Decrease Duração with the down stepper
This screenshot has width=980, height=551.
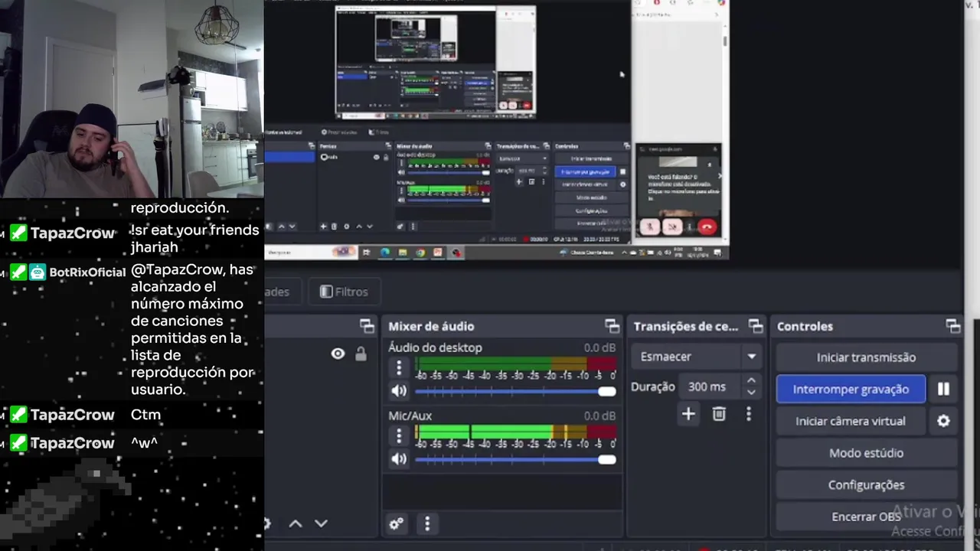[751, 393]
